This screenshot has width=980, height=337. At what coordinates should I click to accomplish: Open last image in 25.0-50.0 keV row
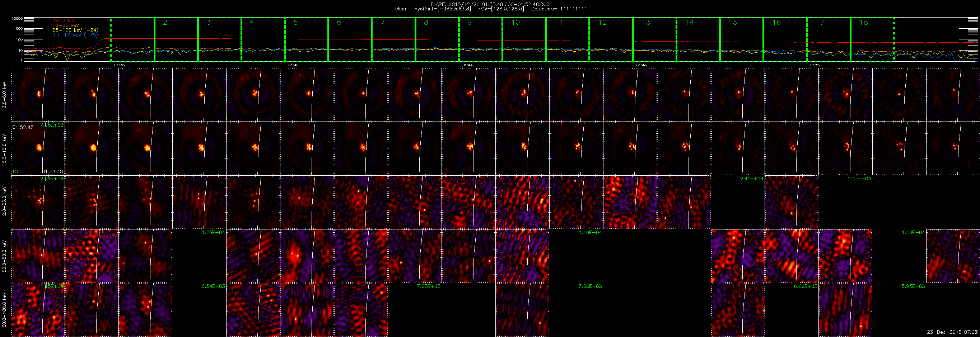point(953,256)
